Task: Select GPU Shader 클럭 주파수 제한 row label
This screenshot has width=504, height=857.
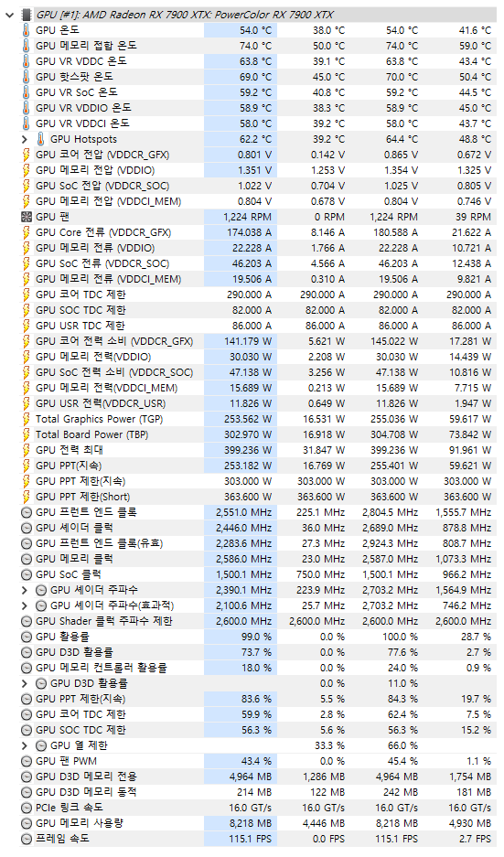Action: pos(104,621)
